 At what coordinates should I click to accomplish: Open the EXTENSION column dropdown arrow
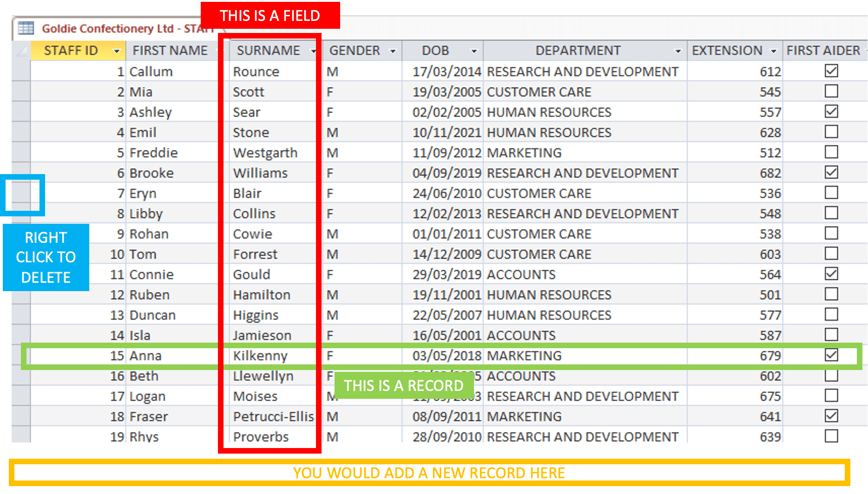(x=774, y=51)
